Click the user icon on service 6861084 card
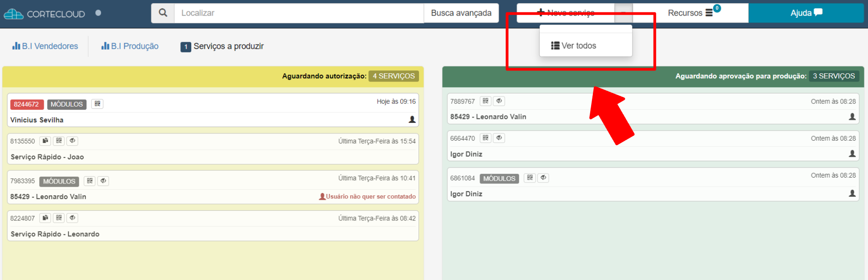This screenshot has width=868, height=280. coord(852,193)
